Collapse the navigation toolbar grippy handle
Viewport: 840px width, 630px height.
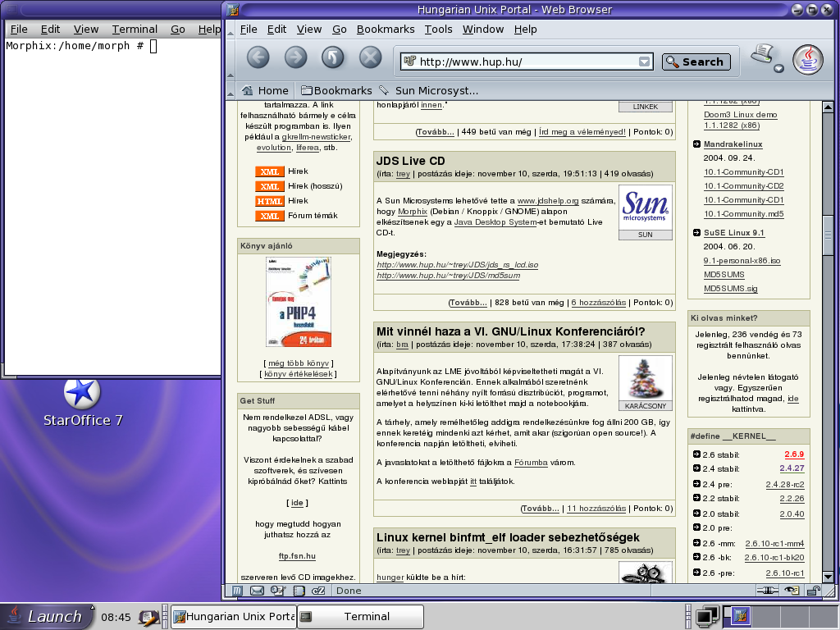[231, 60]
